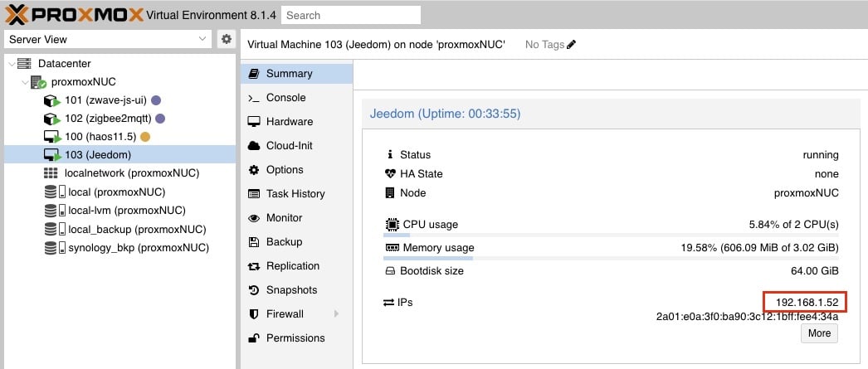Click the IPv6 address text
The height and width of the screenshot is (369, 868).
748,317
